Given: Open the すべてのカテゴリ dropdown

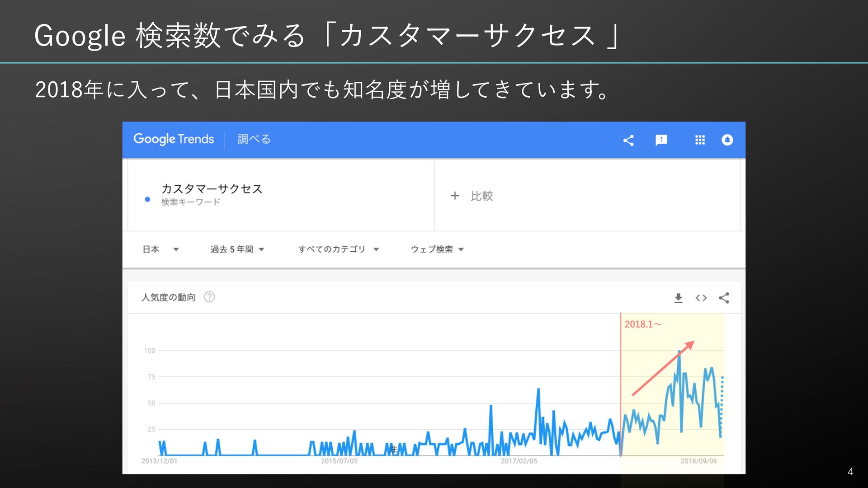Looking at the screenshot, I should (339, 249).
